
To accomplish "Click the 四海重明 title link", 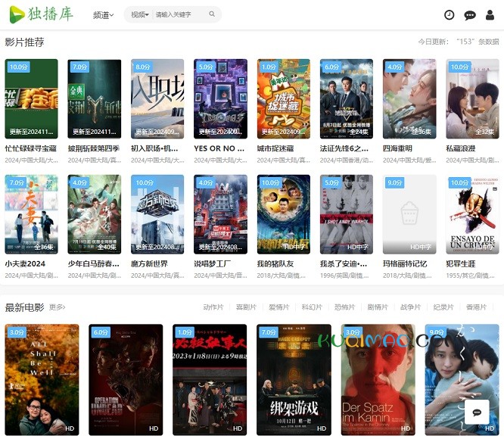I will pos(397,148).
